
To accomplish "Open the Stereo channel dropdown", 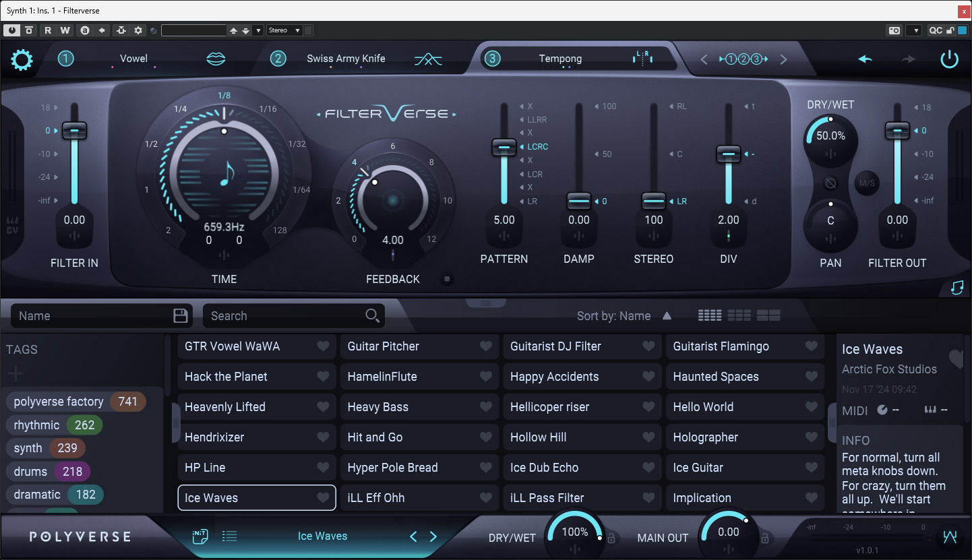I will (x=284, y=30).
